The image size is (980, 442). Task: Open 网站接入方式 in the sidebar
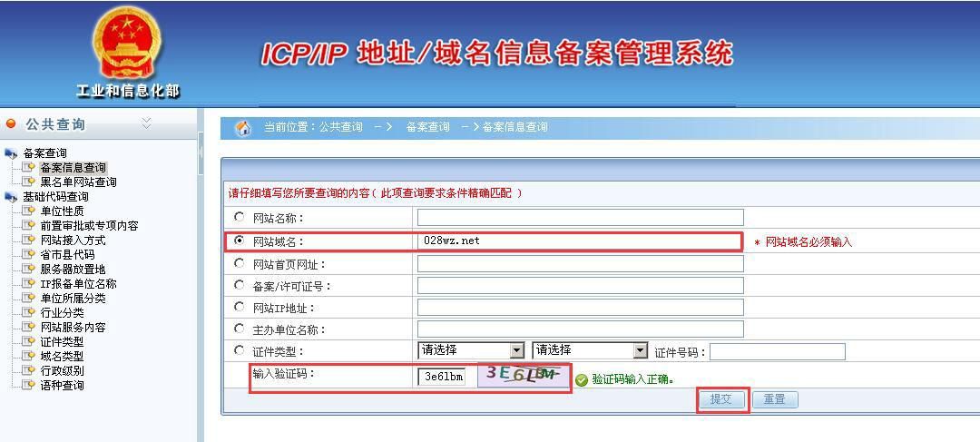point(73,241)
